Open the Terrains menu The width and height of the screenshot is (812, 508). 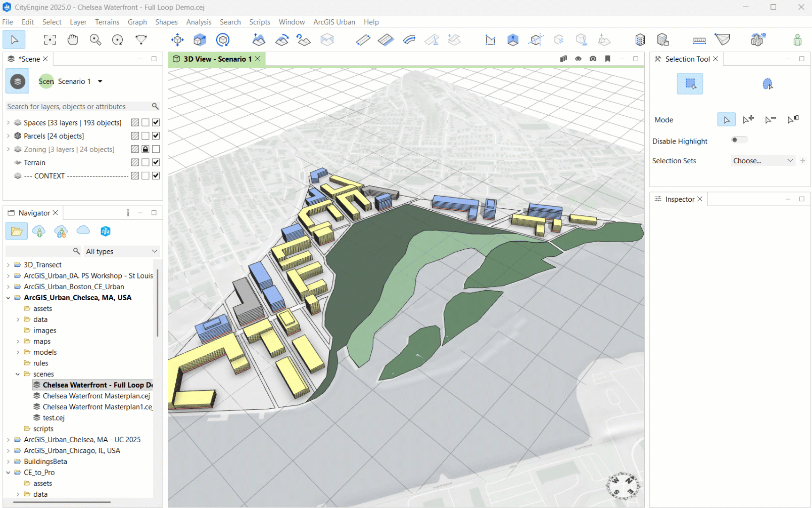(x=107, y=22)
